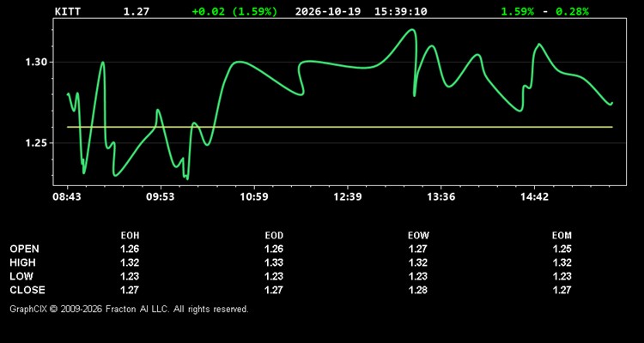Click the +0.02 (1.59%) change text

(x=234, y=11)
